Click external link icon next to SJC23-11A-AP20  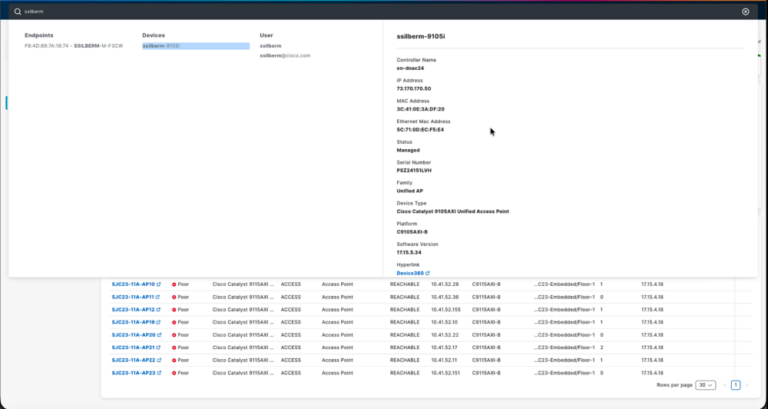159,335
